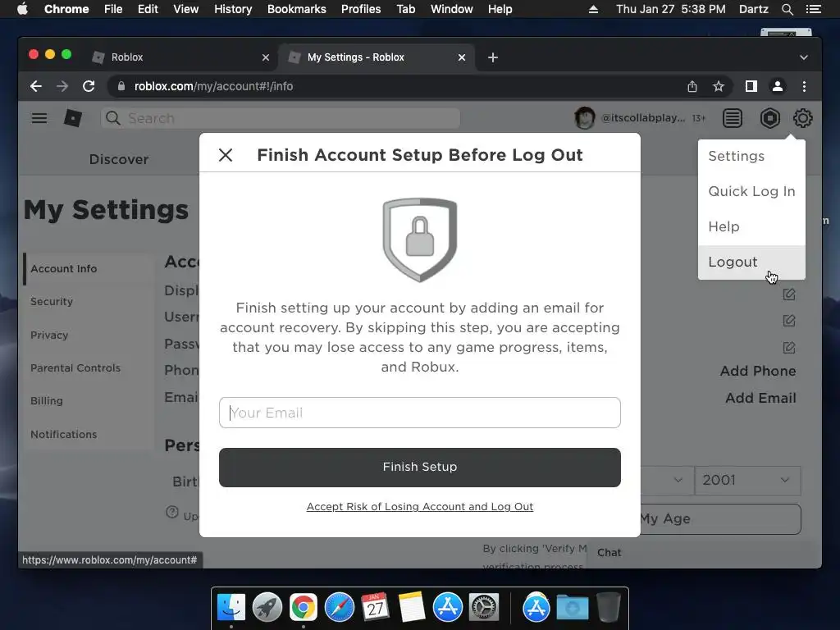Select Logout from the settings dropdown

pos(751,262)
